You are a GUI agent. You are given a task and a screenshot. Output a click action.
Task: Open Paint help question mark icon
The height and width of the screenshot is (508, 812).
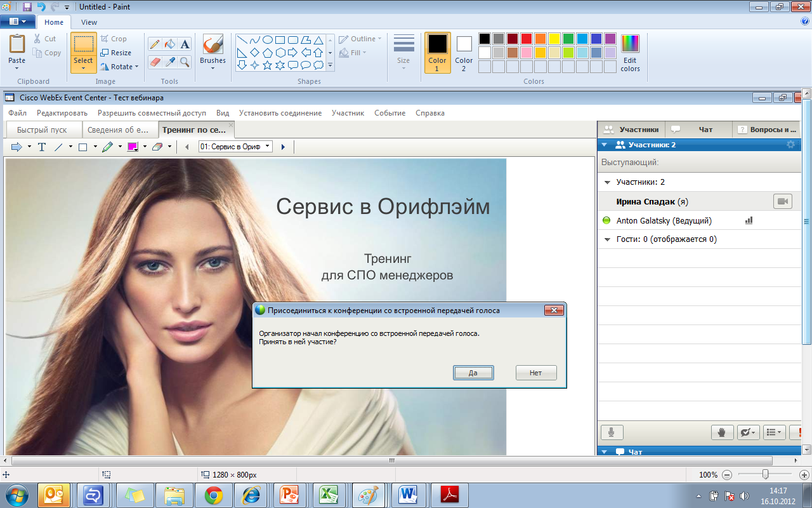tap(804, 21)
